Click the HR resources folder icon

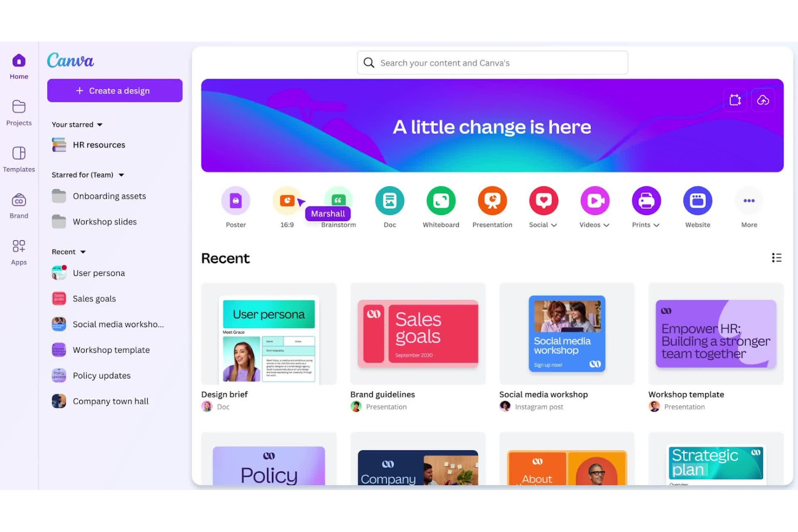point(59,144)
